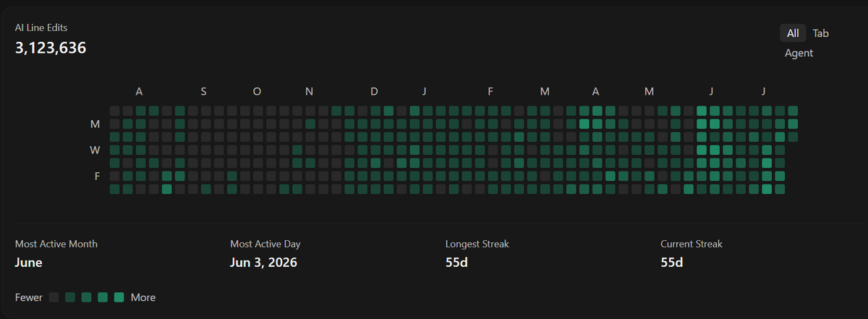Click the lightest legend swatch beside Fewer
The height and width of the screenshot is (319, 868).
pyautogui.click(x=54, y=297)
